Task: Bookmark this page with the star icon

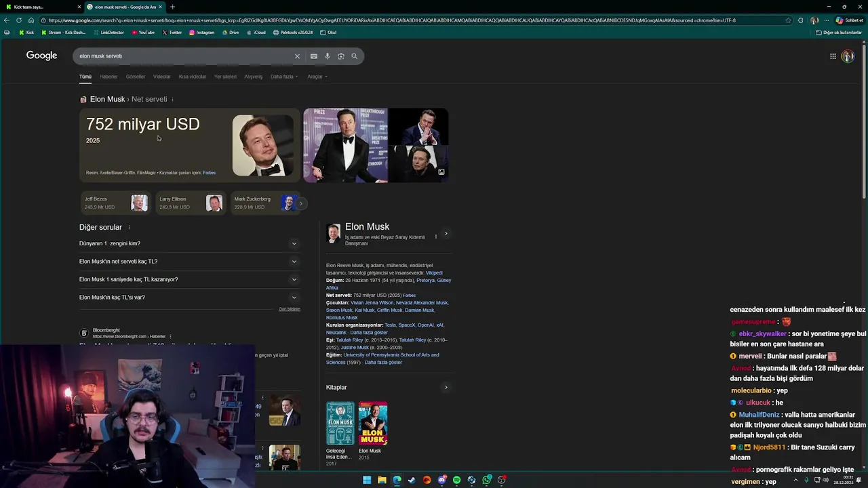Action: click(788, 20)
